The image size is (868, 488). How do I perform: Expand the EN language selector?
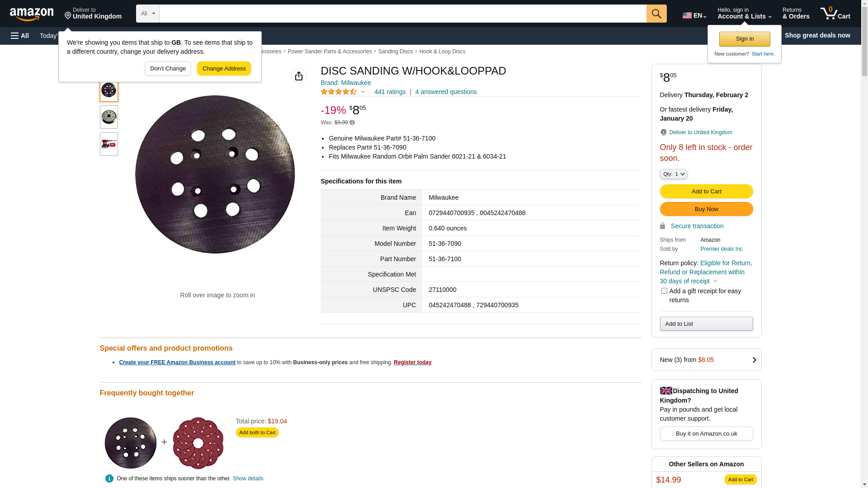click(x=694, y=15)
